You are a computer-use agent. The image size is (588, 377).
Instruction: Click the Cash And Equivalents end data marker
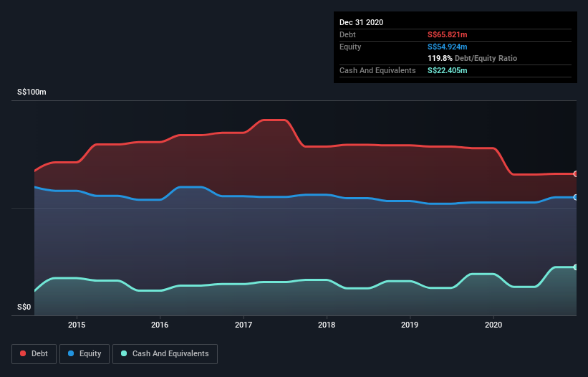click(x=575, y=267)
